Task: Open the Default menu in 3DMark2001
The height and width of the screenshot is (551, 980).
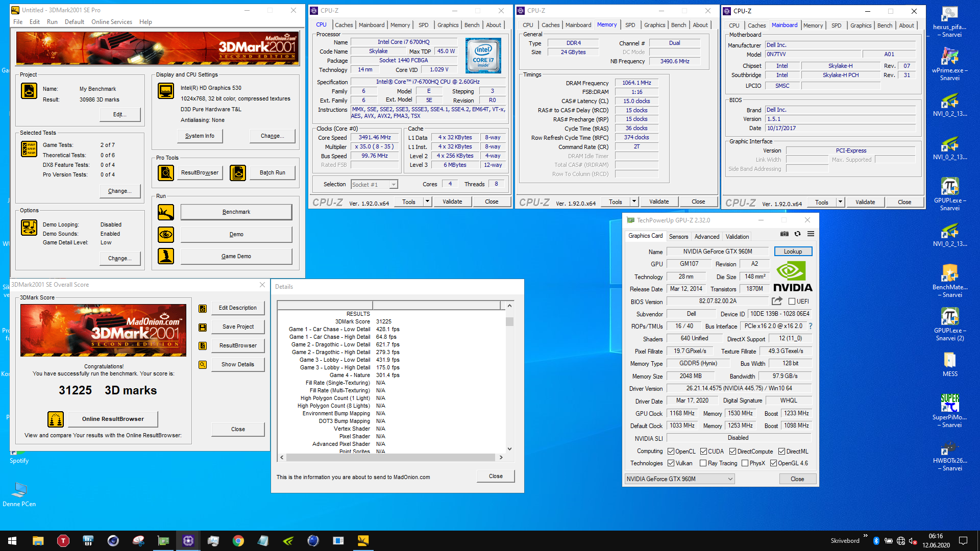Action: coord(75,22)
